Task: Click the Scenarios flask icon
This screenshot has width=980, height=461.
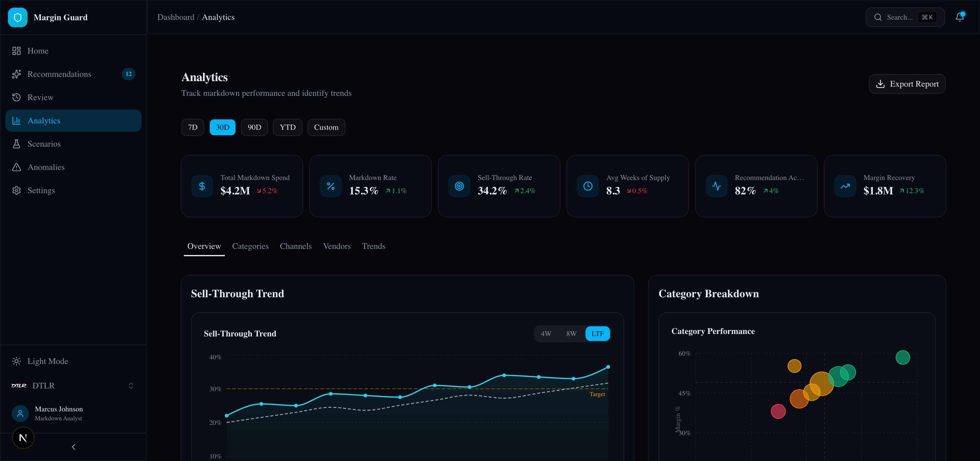Action: pos(16,144)
